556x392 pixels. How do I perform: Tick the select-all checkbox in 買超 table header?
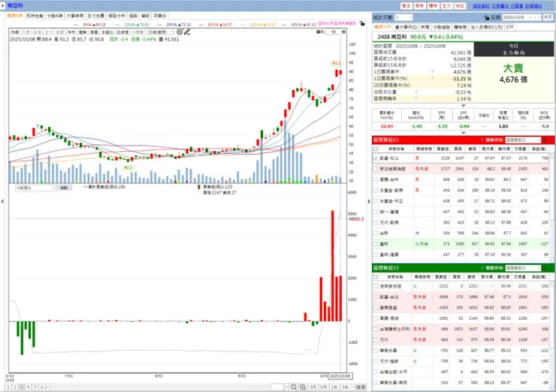376,149
